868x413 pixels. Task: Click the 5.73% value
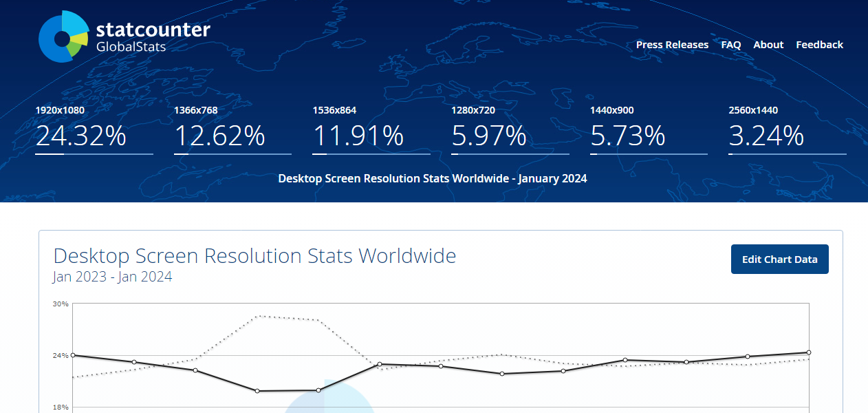coord(628,136)
